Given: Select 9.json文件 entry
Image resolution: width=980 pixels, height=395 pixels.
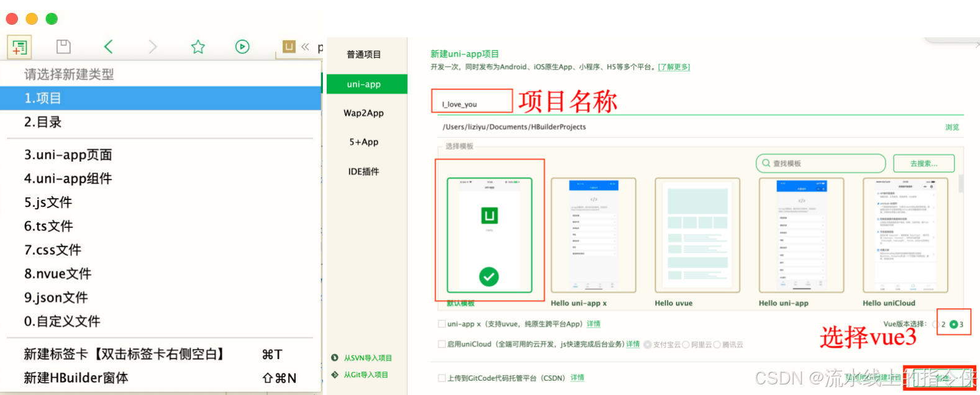Looking at the screenshot, I should pos(161,297).
